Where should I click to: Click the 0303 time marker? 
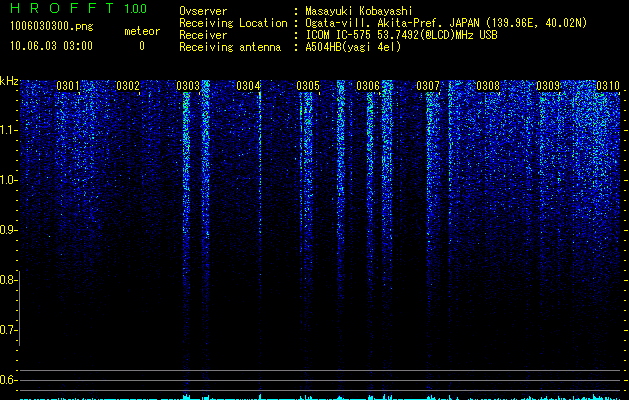coord(188,86)
